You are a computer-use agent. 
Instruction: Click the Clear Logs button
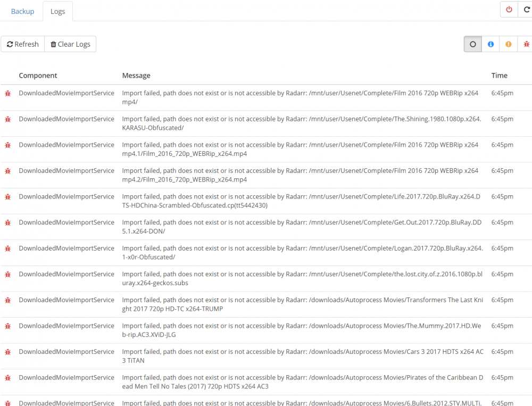coord(70,44)
